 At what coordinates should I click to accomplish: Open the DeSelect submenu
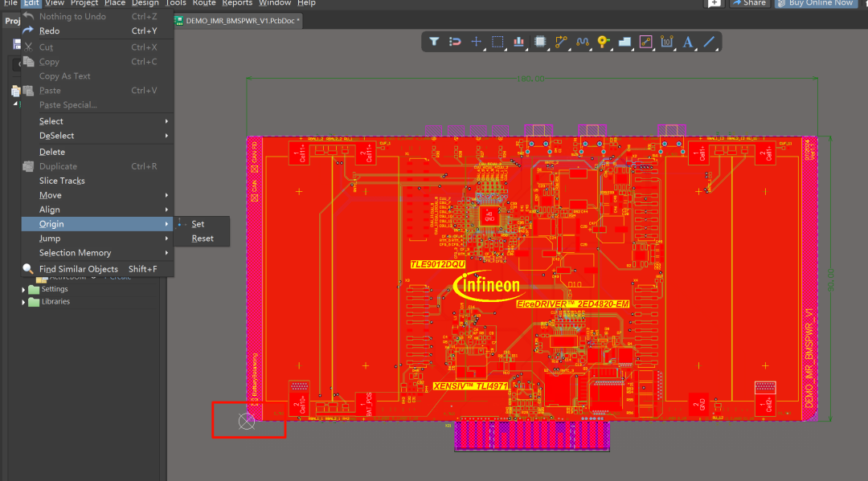pyautogui.click(x=97, y=136)
